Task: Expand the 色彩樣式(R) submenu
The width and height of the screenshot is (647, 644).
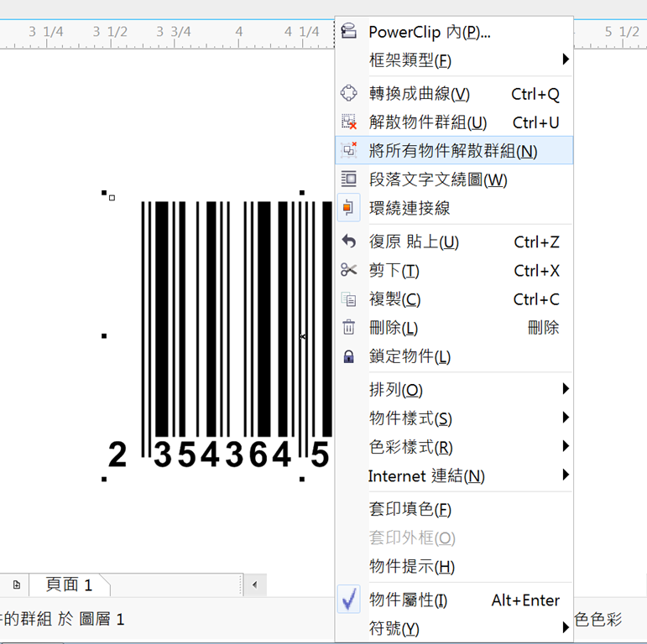Action: (x=454, y=446)
